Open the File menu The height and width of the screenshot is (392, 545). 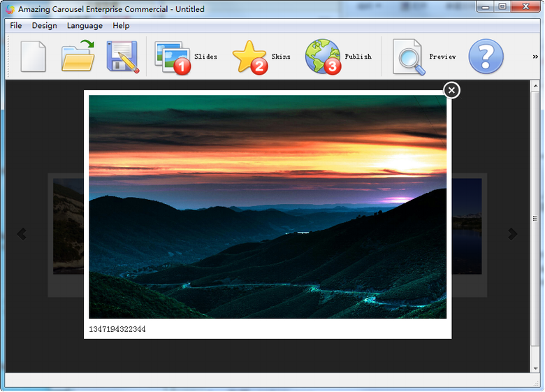[x=15, y=26]
